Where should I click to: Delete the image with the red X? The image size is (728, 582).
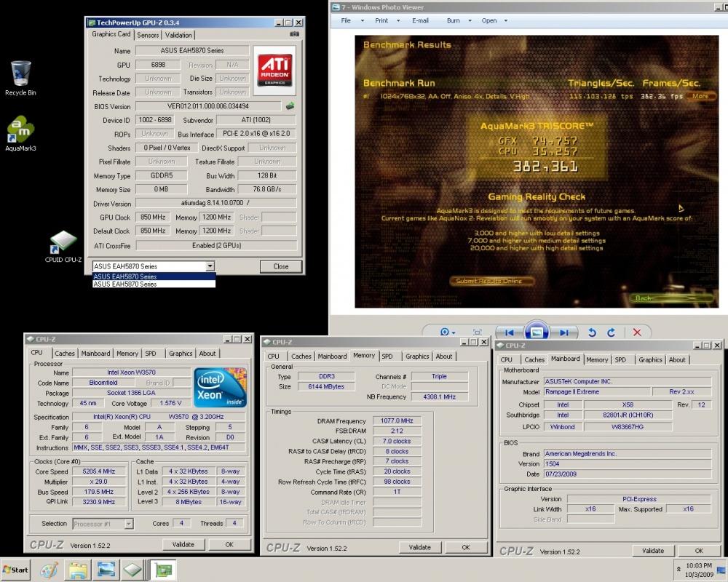coord(637,332)
